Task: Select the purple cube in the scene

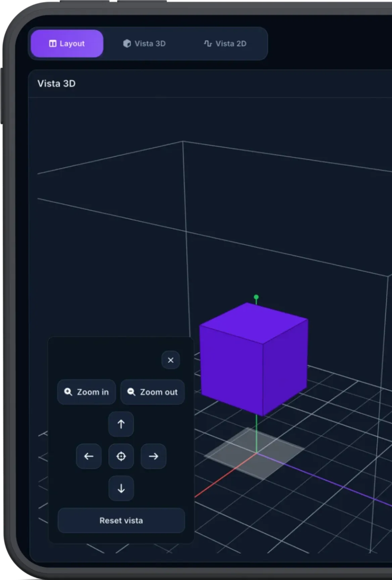Action: tap(254, 359)
